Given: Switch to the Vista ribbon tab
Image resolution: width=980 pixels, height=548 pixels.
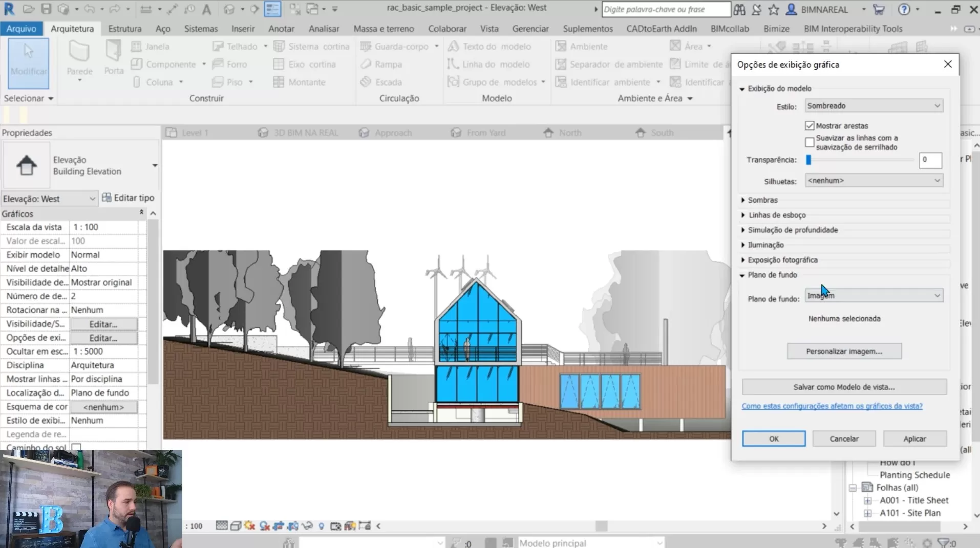Looking at the screenshot, I should tap(489, 29).
